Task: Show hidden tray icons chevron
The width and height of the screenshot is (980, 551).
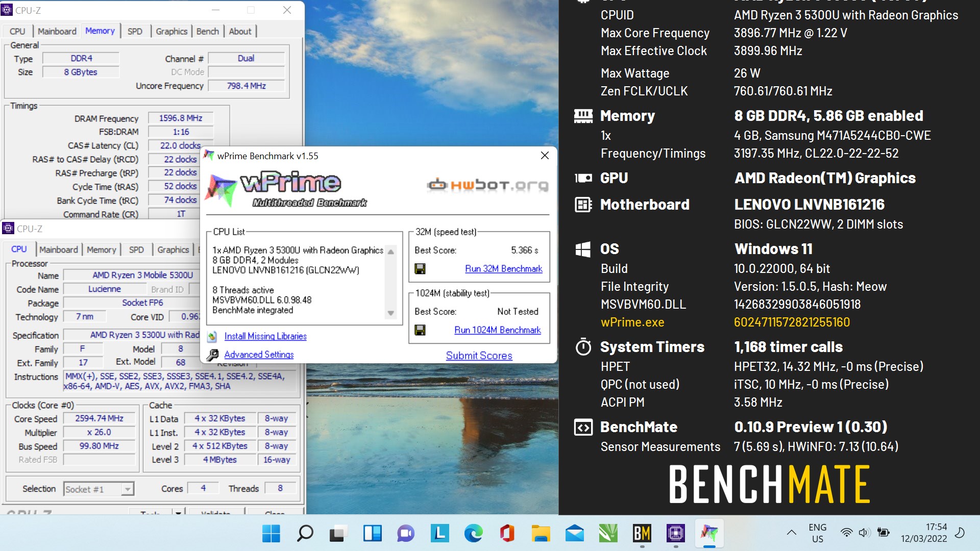Action: (791, 533)
